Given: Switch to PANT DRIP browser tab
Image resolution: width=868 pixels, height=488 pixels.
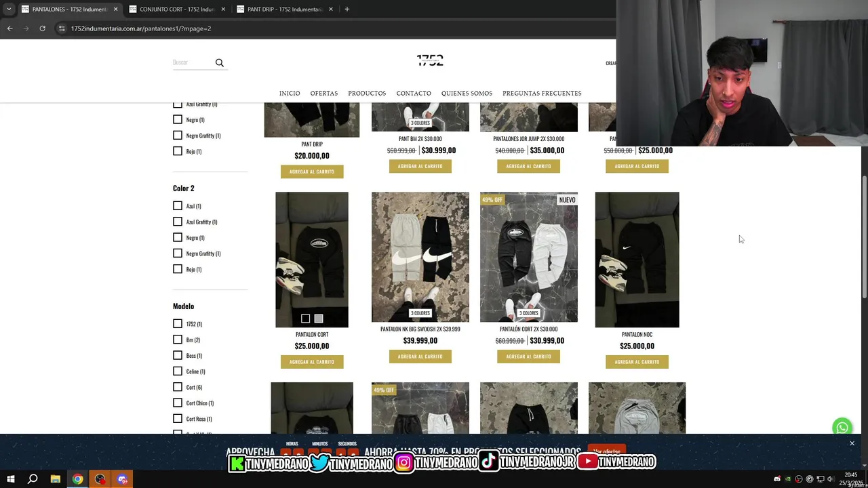Looking at the screenshot, I should click(x=285, y=9).
